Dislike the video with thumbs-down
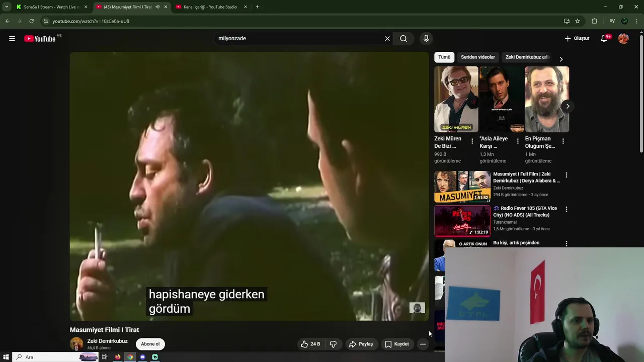The width and height of the screenshot is (644, 362). 333,344
